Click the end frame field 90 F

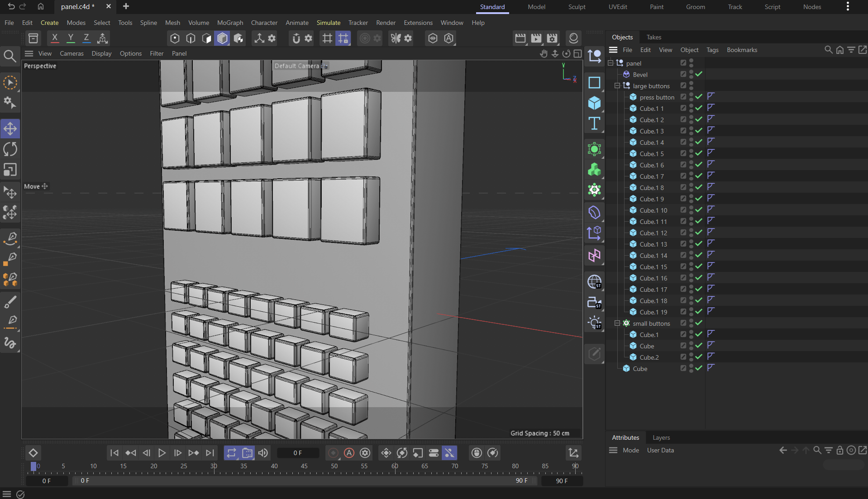(x=562, y=481)
